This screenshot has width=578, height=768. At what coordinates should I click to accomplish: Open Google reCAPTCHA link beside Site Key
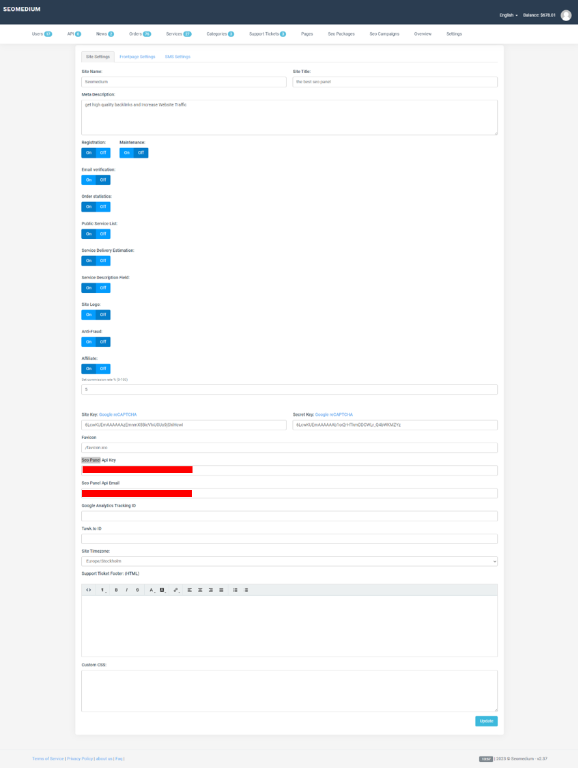(118, 414)
